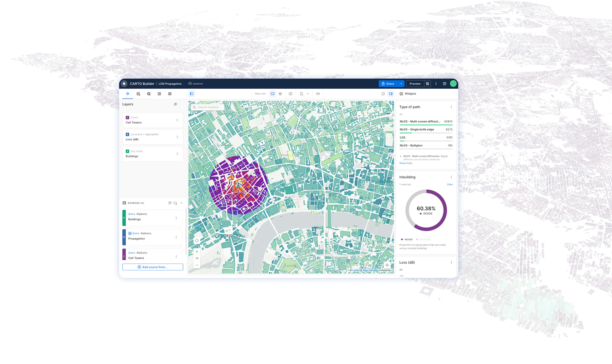Collapse the Sources panel chevron
Viewport: 612px width, 364px height.
(181, 203)
